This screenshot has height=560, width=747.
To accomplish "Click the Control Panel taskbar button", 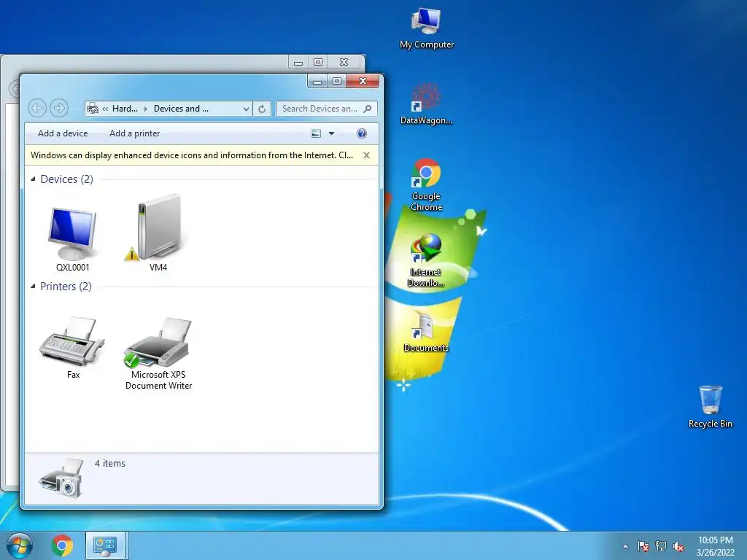I will coord(106,545).
